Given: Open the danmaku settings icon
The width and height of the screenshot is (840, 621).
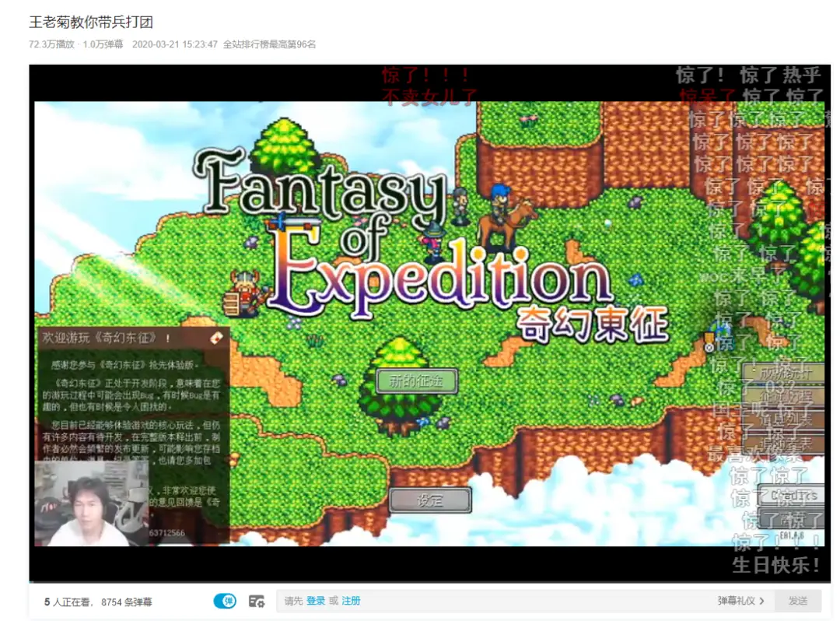Looking at the screenshot, I should point(257,602).
